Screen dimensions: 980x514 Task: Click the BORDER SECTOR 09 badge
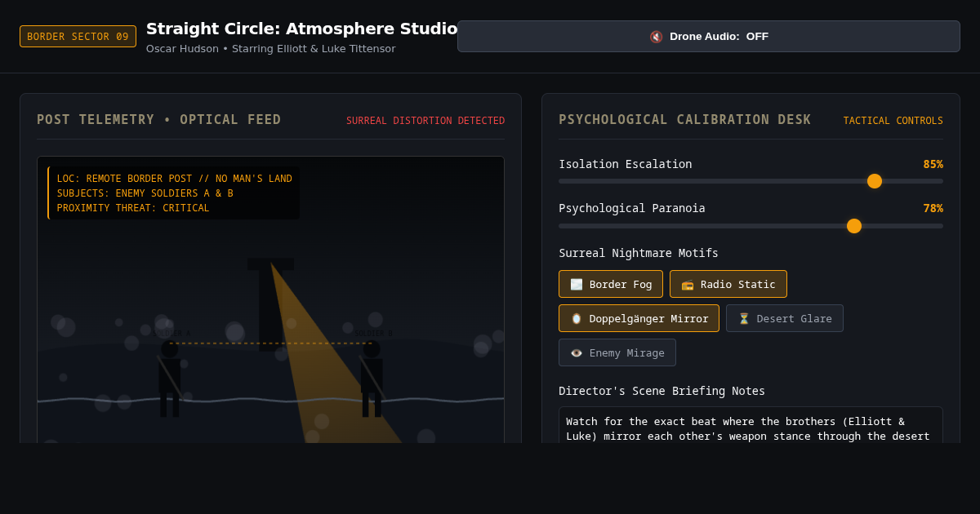[78, 37]
